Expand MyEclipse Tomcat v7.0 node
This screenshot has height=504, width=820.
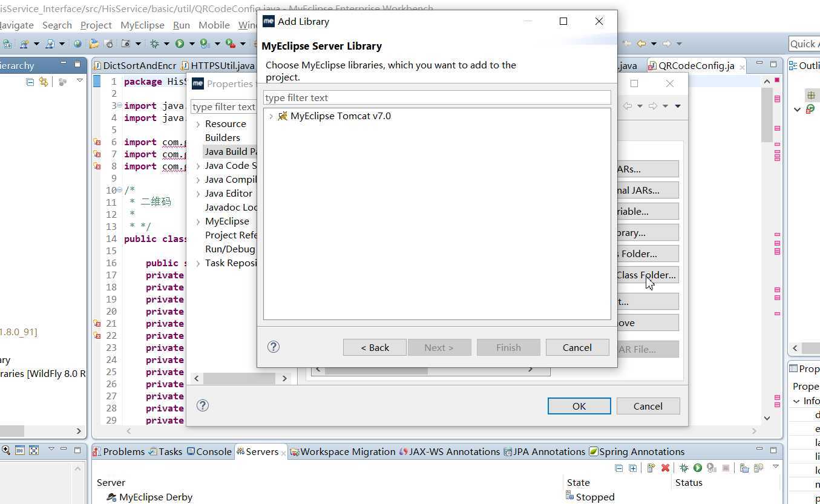tap(271, 116)
